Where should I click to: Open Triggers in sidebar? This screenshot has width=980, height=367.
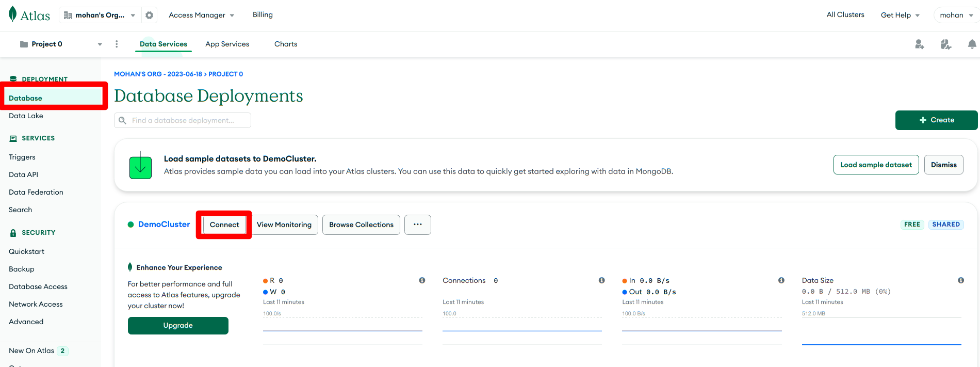(x=22, y=157)
